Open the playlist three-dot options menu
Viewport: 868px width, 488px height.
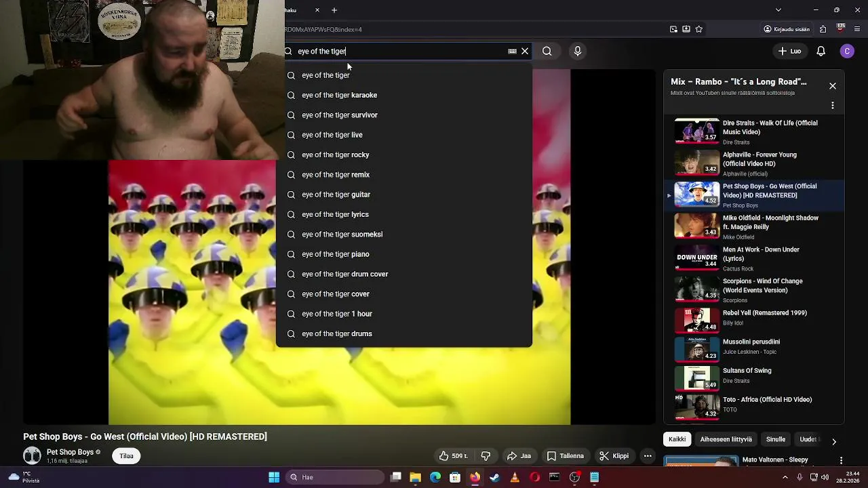click(833, 105)
